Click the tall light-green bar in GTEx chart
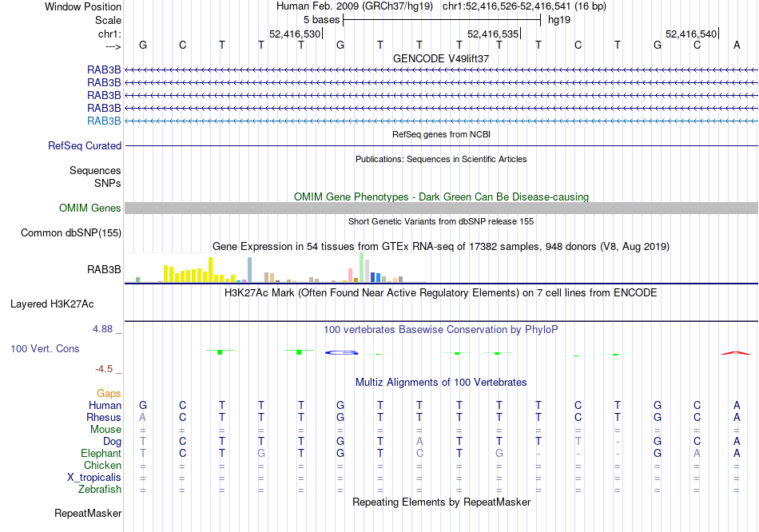This screenshot has width=759, height=532. (x=362, y=268)
